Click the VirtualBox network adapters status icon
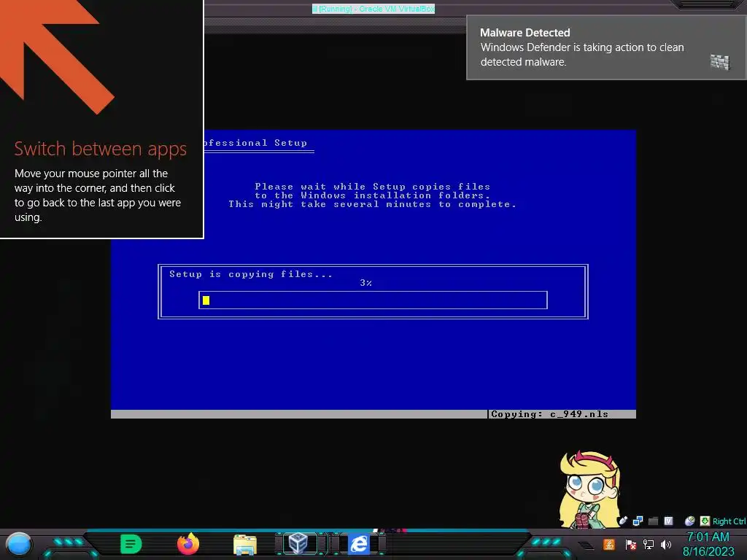 click(638, 521)
